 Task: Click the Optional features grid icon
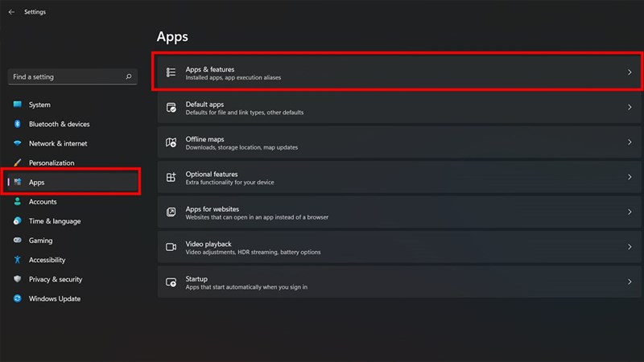[171, 177]
